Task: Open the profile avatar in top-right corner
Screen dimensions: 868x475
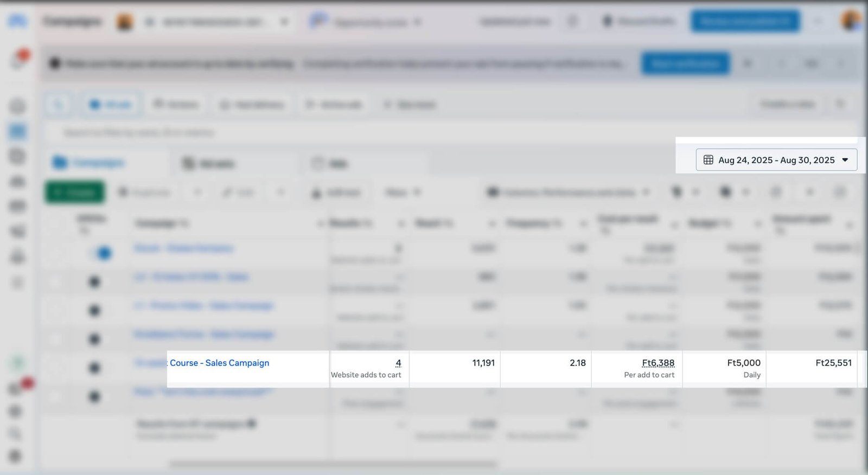Action: click(x=850, y=21)
